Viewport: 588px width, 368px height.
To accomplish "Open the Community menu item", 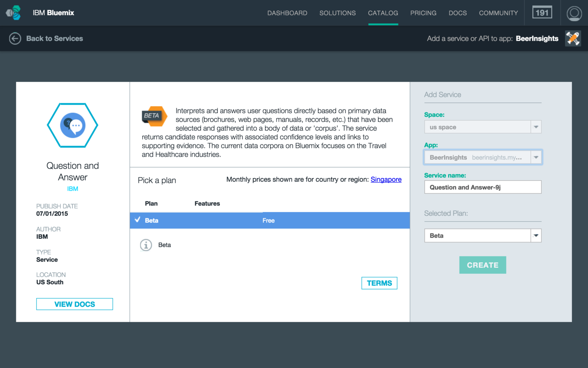I will point(498,13).
